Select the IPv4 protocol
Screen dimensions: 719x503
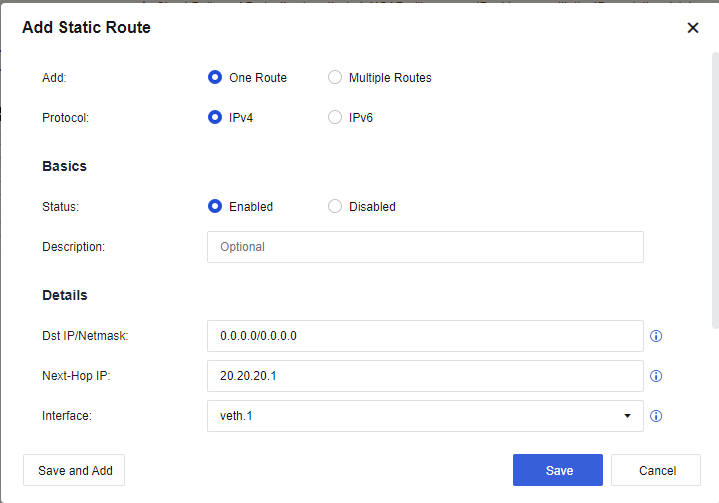(214, 117)
